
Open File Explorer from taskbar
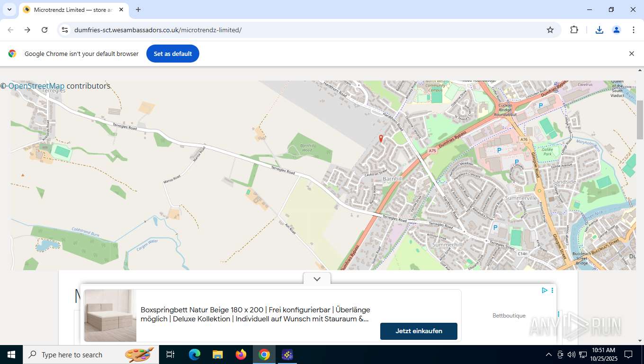click(218, 355)
